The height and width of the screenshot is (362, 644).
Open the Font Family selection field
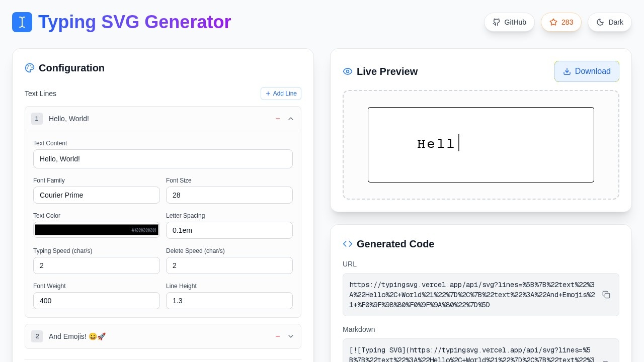click(x=97, y=195)
